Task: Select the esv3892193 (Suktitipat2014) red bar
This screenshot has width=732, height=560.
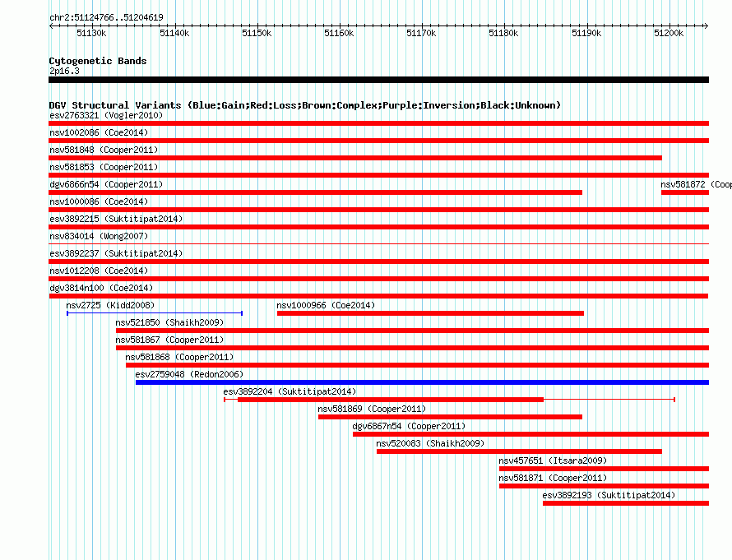Action: coord(626,503)
